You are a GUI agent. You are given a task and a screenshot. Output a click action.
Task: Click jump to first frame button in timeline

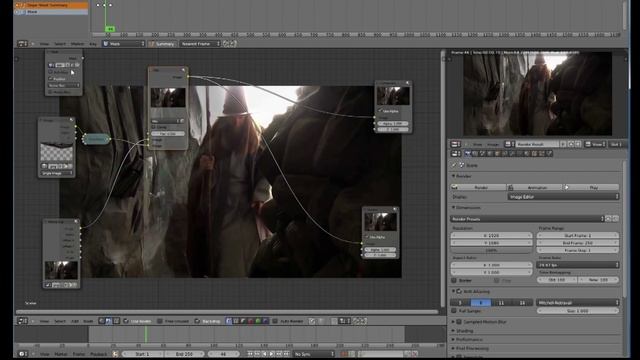point(250,354)
